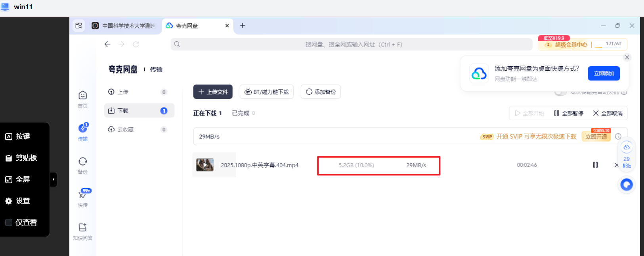
Task: Open the 首页 home sidebar icon
Action: point(82,99)
